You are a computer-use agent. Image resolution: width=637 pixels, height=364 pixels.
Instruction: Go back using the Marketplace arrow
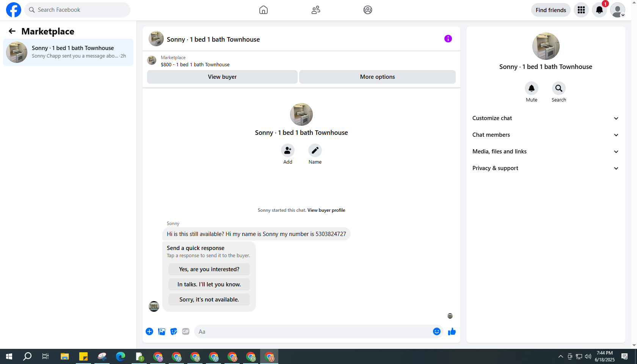[12, 31]
